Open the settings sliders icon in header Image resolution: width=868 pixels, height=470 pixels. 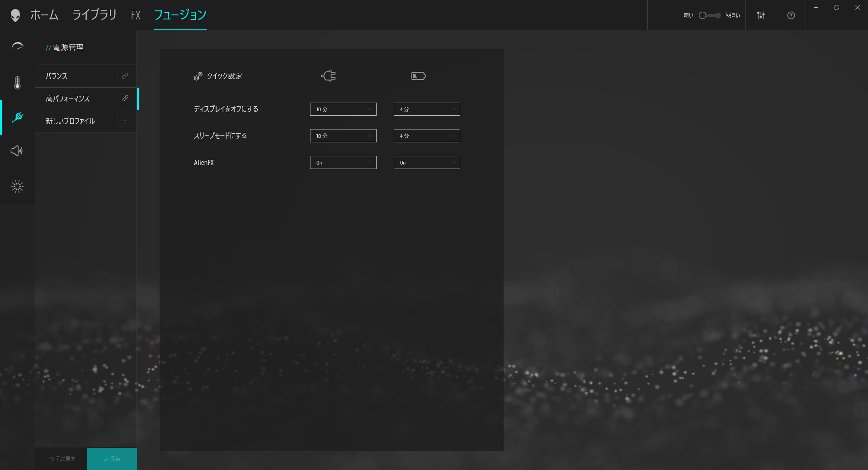click(761, 15)
